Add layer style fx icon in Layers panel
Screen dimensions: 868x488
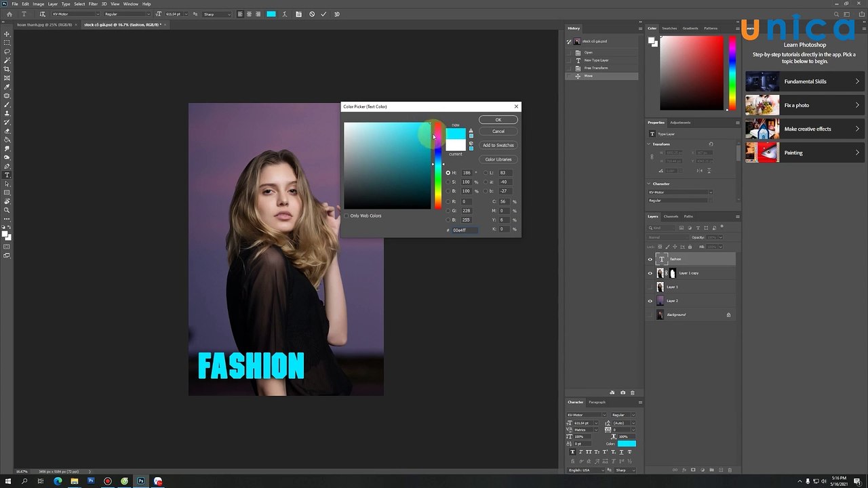click(x=684, y=470)
